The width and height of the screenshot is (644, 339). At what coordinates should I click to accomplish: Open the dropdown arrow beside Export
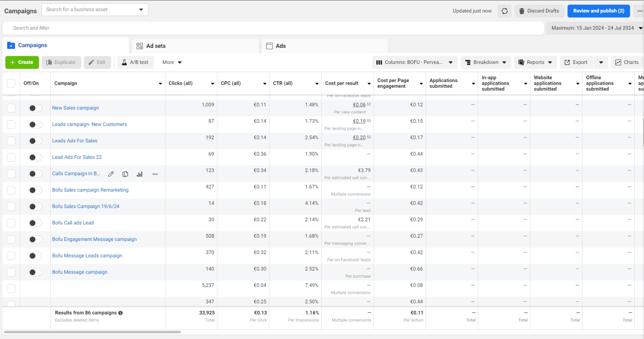click(x=601, y=62)
